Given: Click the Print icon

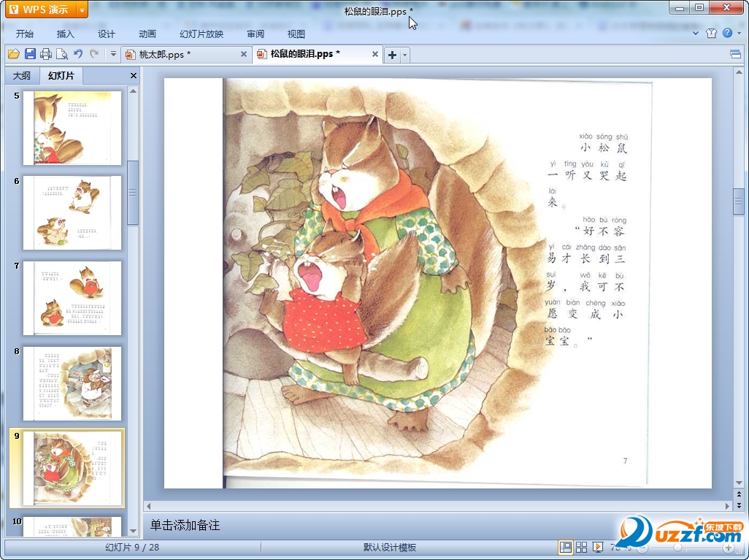Looking at the screenshot, I should pyautogui.click(x=46, y=54).
